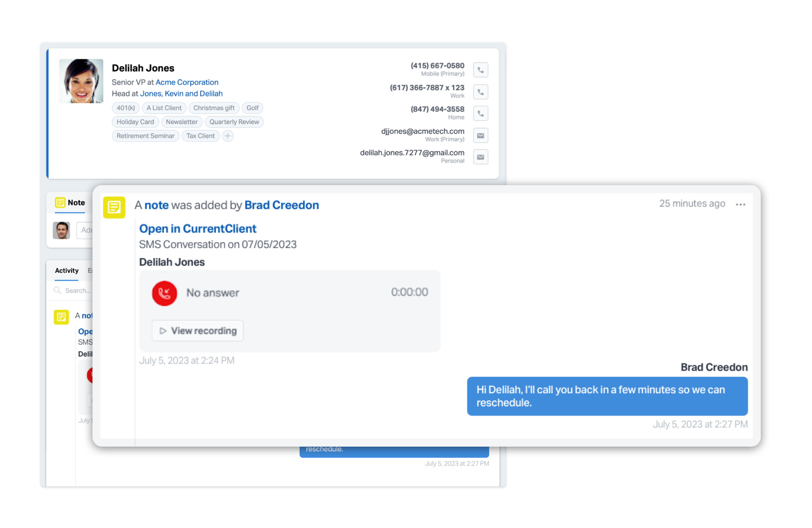Screen dimensions: 812x528
Task: Select the Tax Client tag
Action: 201,136
